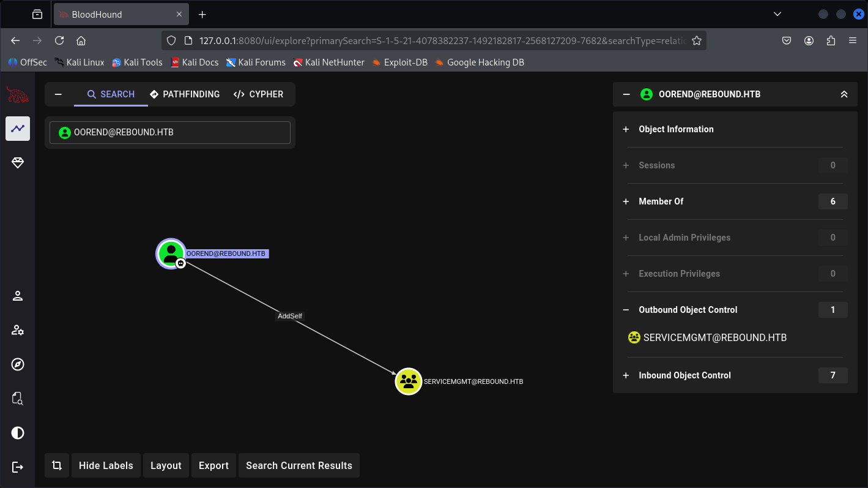Open the file search docs icon
The width and height of the screenshot is (868, 488).
tap(18, 399)
